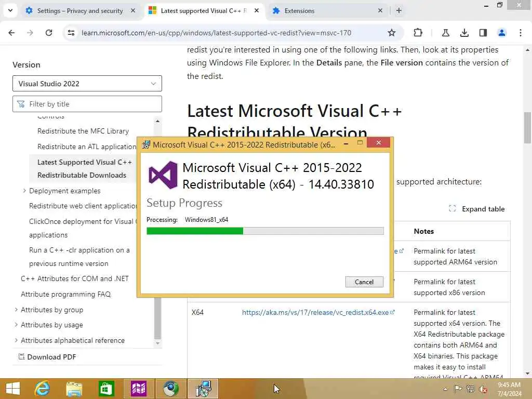Click the page vertical scrollbar thumb
This screenshot has height=399, width=532.
527,128
